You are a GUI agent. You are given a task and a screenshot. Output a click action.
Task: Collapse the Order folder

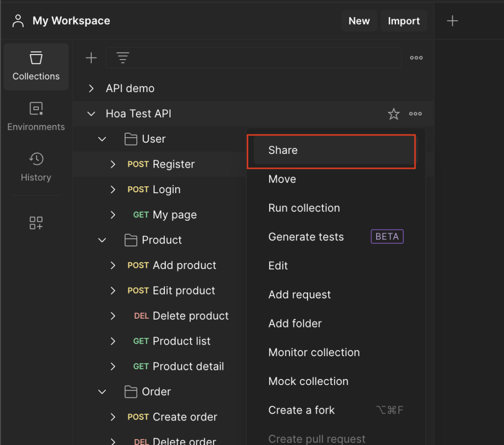coord(102,392)
